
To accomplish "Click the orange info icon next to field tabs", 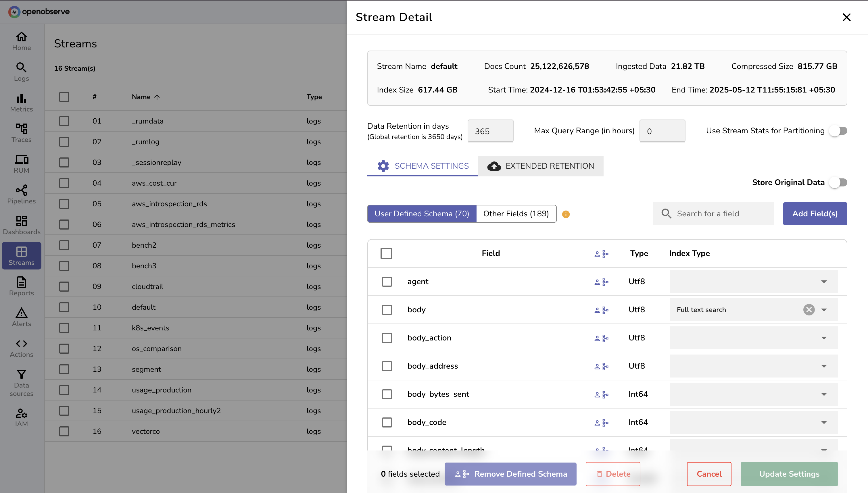I will click(566, 214).
